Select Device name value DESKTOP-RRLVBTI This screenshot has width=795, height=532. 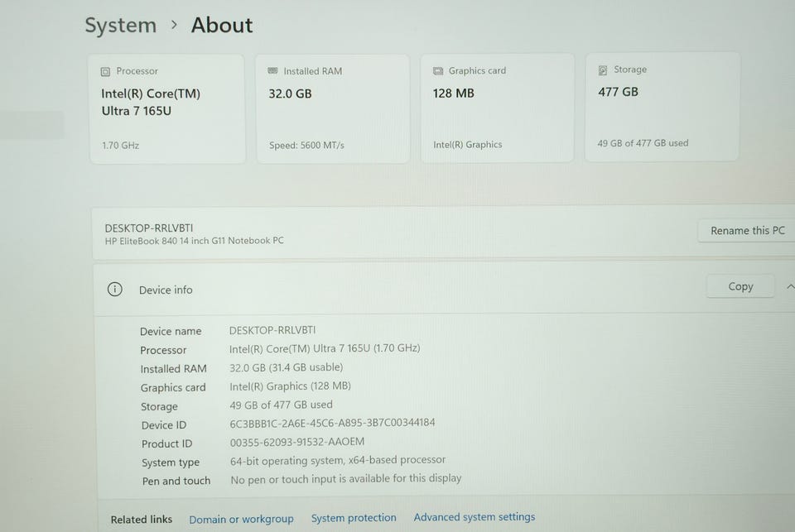[272, 330]
